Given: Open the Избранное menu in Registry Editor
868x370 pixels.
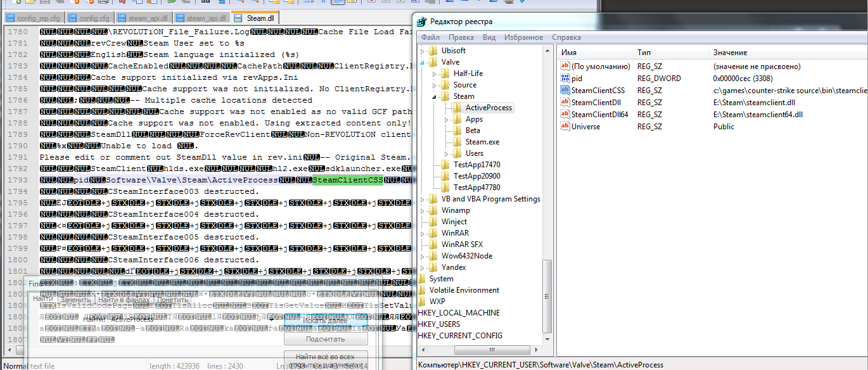Looking at the screenshot, I should click(523, 37).
